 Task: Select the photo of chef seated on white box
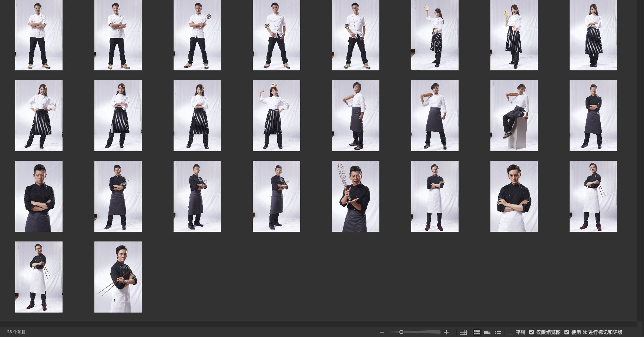(514, 116)
